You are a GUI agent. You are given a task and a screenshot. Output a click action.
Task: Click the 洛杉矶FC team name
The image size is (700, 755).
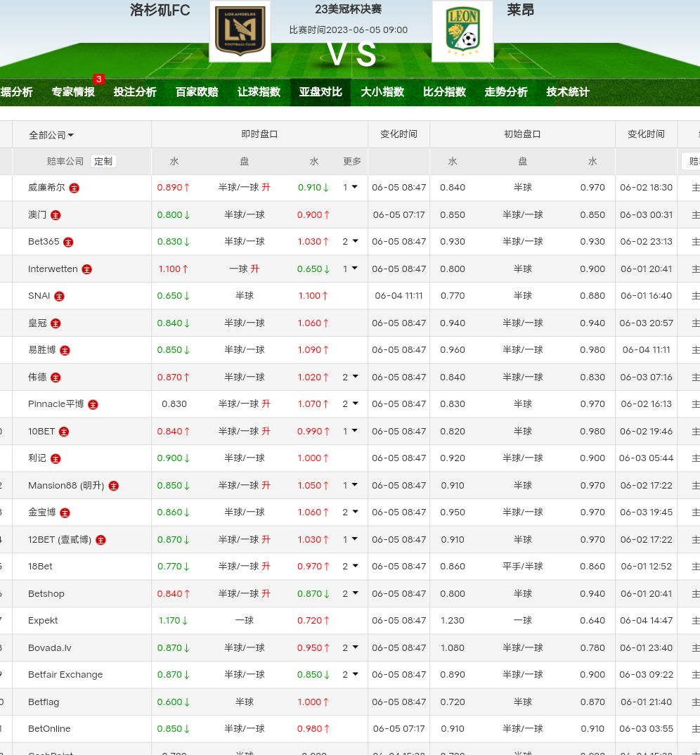(x=160, y=11)
